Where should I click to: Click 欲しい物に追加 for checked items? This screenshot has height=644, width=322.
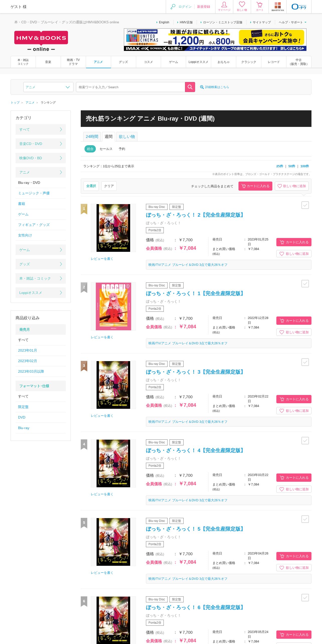tap(292, 186)
